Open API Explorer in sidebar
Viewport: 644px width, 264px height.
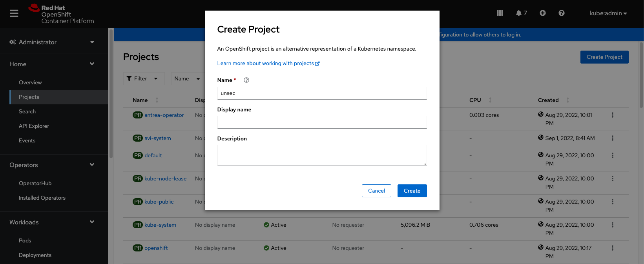click(x=34, y=126)
